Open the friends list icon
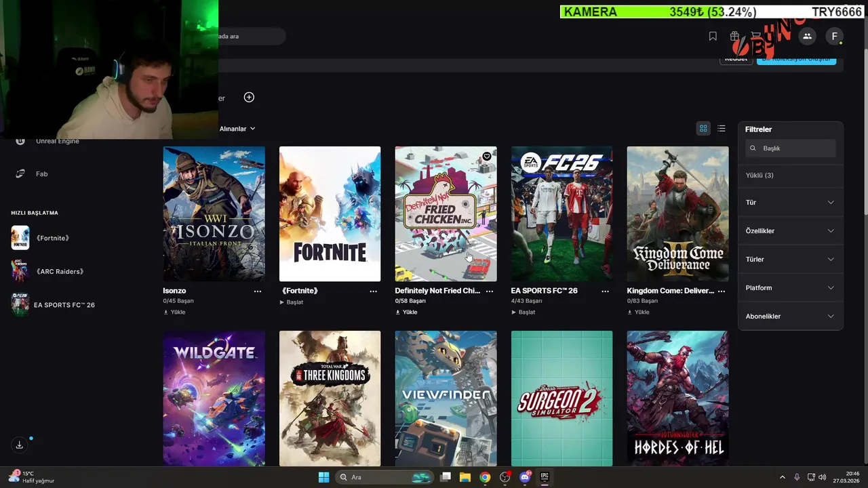The width and height of the screenshot is (868, 488). point(807,37)
